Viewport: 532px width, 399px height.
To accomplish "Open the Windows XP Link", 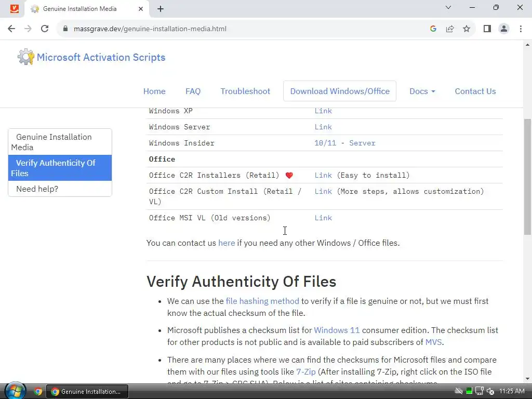I will tap(323, 111).
